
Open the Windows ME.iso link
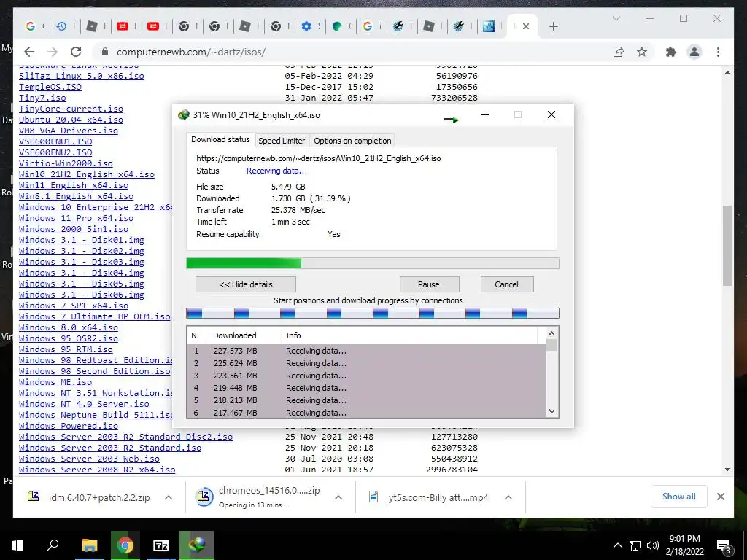[x=55, y=382]
